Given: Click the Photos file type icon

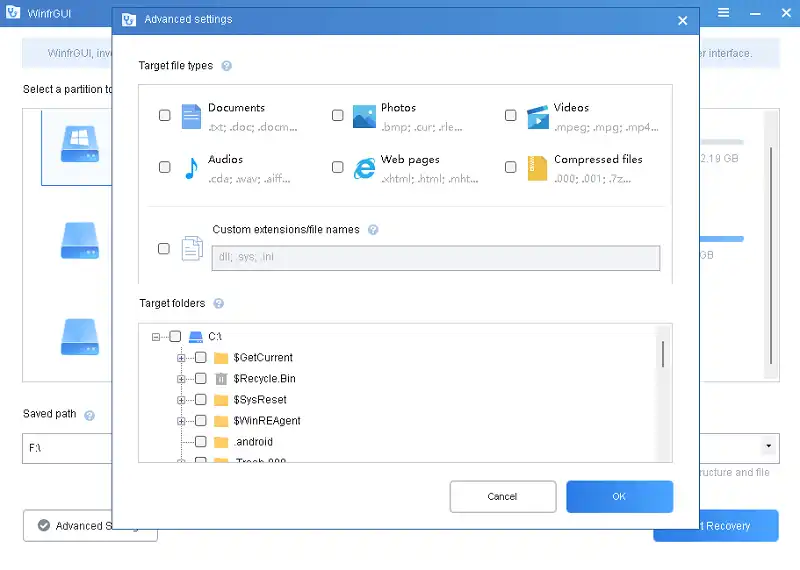Looking at the screenshot, I should pos(364,116).
